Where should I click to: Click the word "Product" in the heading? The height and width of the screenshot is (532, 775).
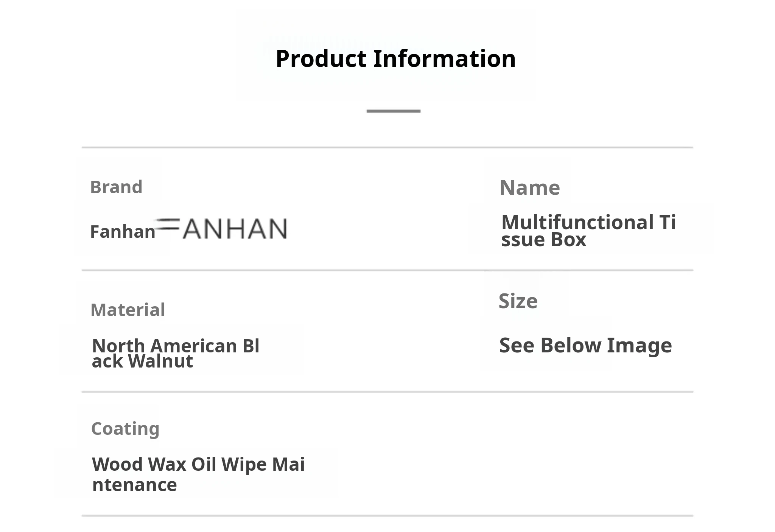[x=321, y=59]
